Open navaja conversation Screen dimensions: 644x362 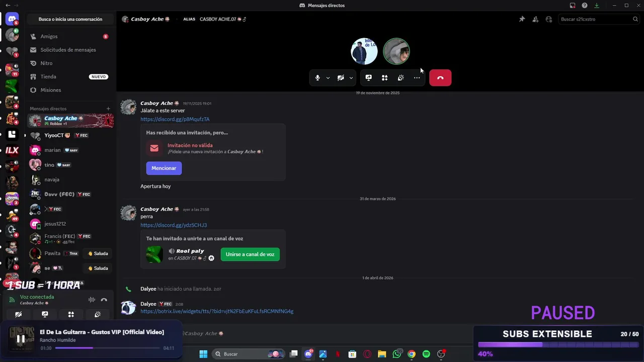(x=70, y=179)
